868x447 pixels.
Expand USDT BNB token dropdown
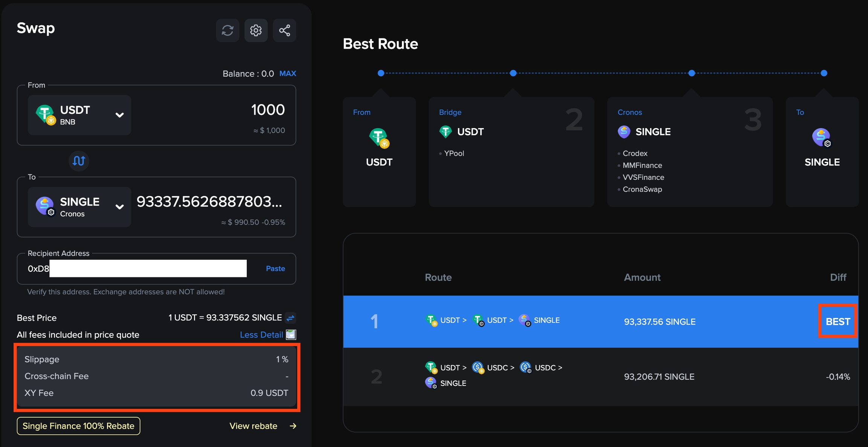tap(119, 115)
